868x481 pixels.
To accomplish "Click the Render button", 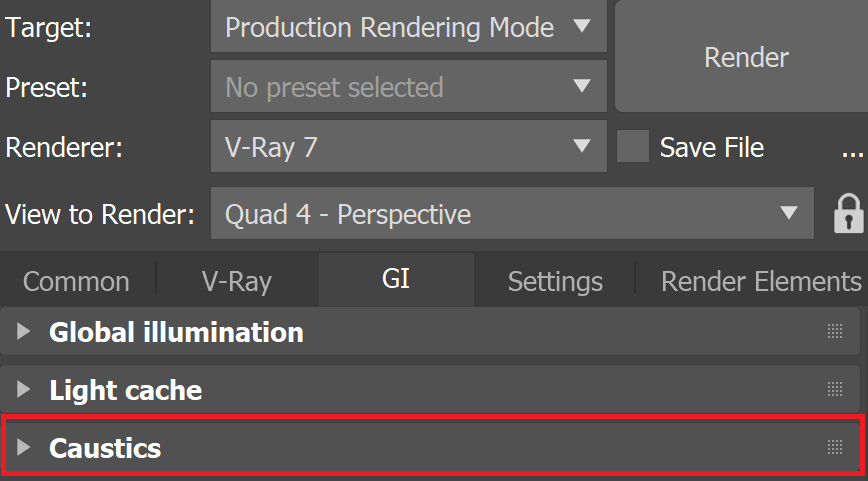I will coord(746,57).
